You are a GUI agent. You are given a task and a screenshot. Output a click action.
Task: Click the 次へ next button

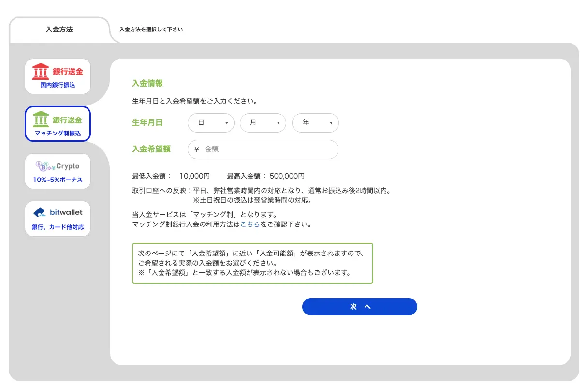(360, 307)
